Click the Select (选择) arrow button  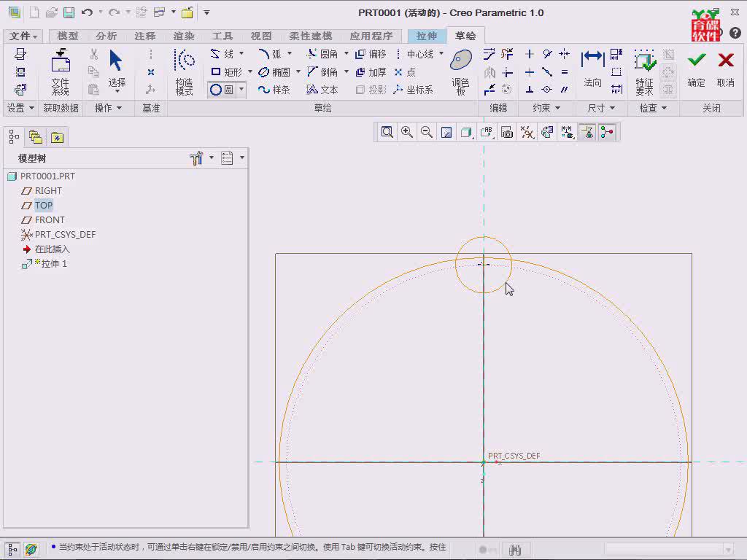[x=116, y=69]
